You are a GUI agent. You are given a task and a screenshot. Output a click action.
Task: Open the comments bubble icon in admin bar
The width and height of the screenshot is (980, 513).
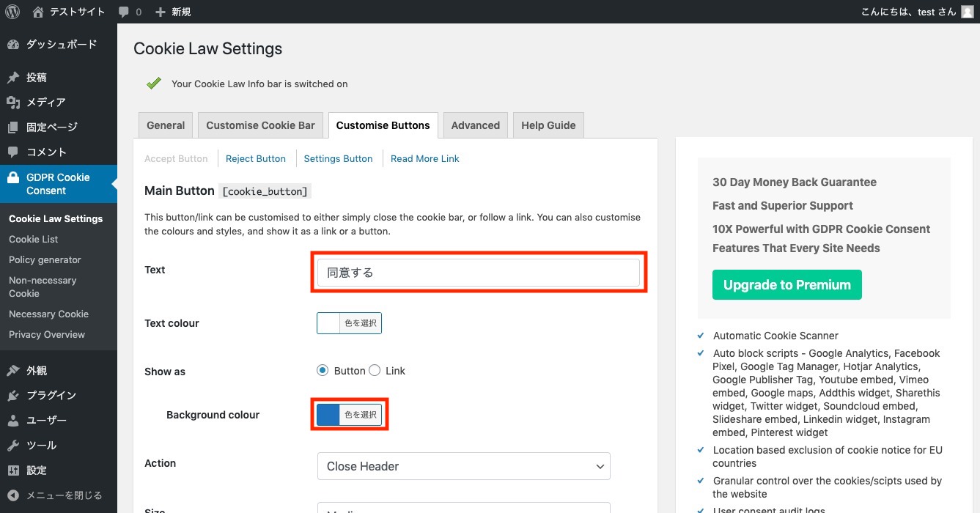click(x=124, y=12)
